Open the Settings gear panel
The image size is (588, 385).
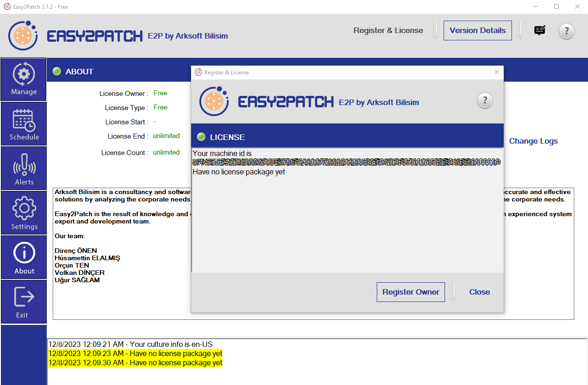pyautogui.click(x=24, y=213)
